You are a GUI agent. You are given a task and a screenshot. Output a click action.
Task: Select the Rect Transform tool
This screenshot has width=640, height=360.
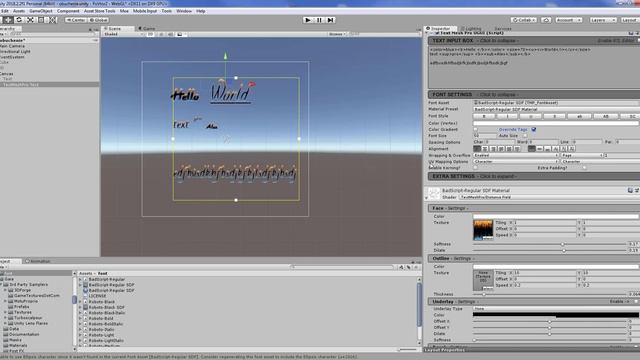coord(41,20)
